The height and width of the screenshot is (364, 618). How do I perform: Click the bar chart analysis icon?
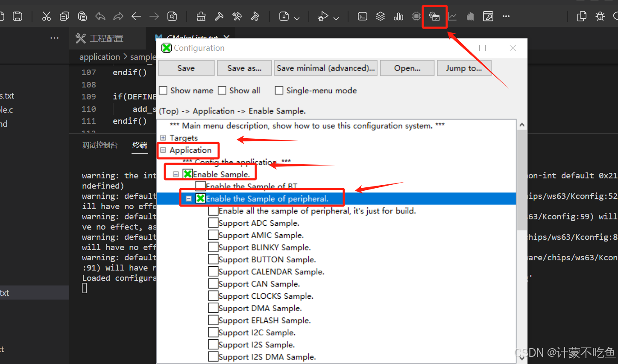(x=398, y=17)
